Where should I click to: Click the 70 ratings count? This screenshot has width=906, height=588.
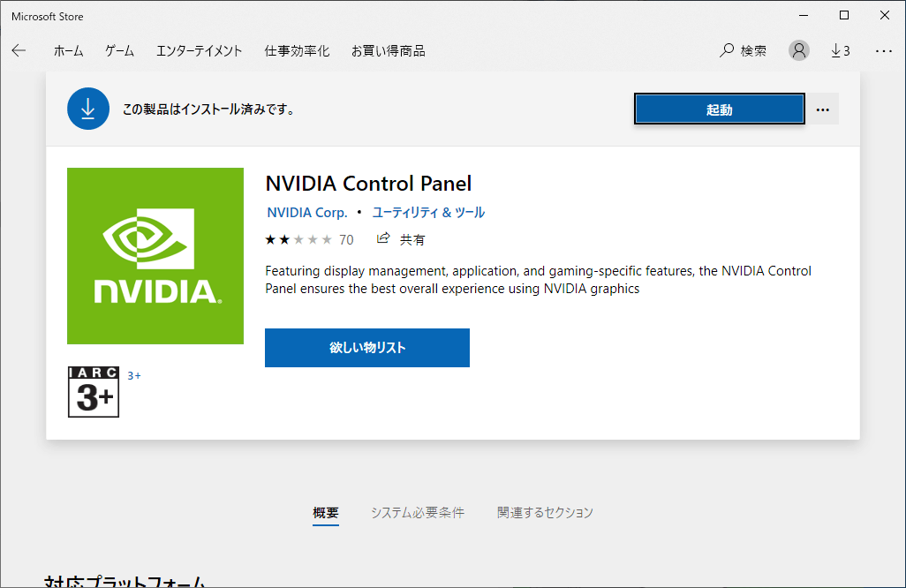point(346,240)
